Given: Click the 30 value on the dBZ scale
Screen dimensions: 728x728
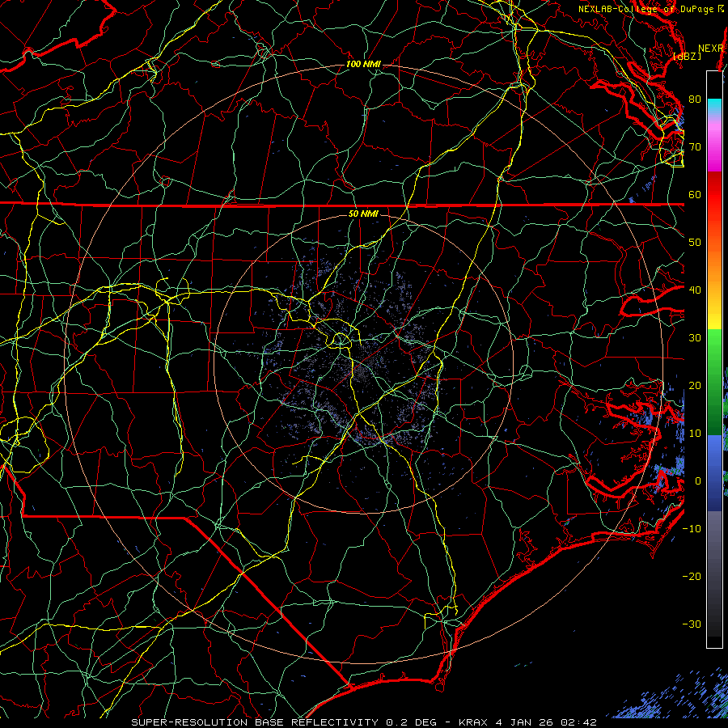Looking at the screenshot, I should tap(695, 337).
